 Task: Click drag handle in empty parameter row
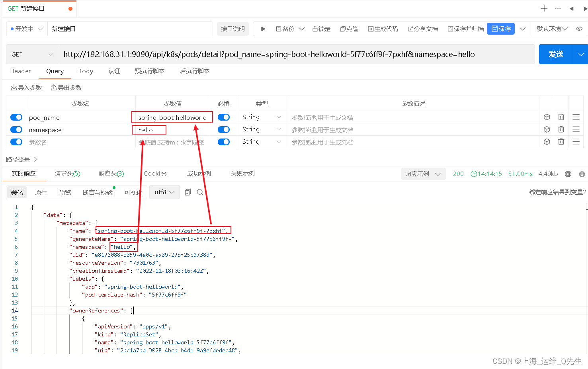[576, 142]
